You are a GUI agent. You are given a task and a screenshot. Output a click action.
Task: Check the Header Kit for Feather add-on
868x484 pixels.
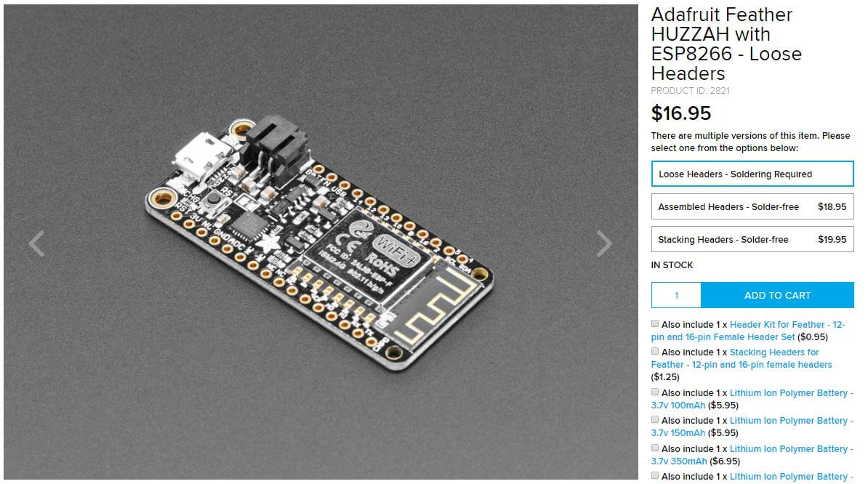[x=655, y=323]
